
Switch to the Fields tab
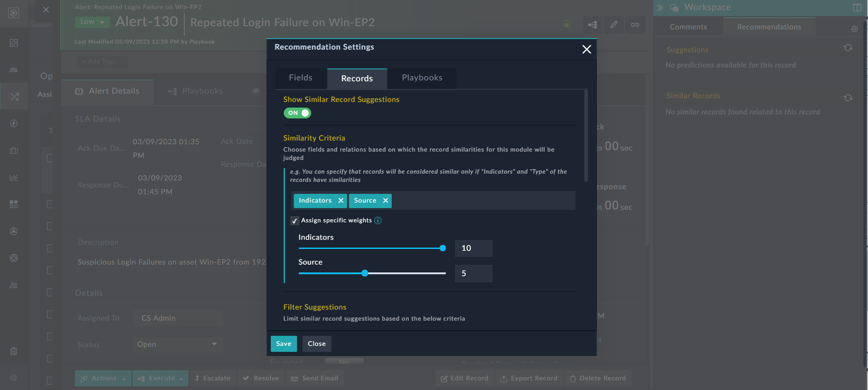(301, 78)
